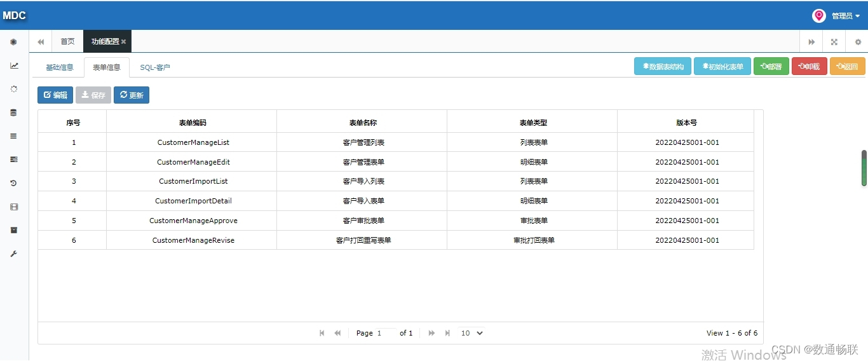Switch to the 首页 tab

[67, 41]
